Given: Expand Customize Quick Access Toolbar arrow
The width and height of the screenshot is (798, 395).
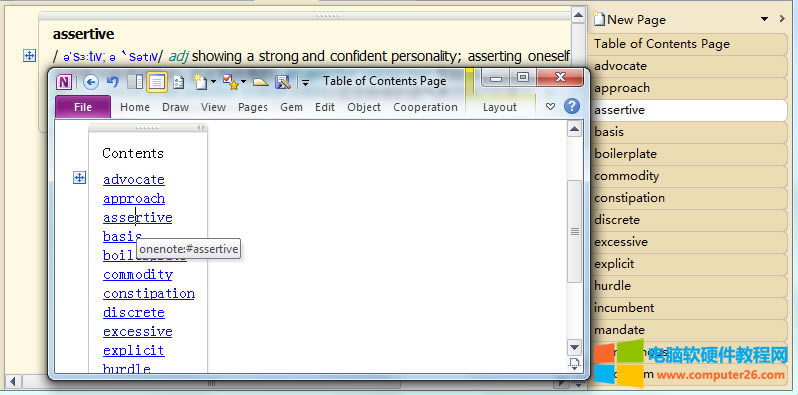Looking at the screenshot, I should [x=305, y=83].
